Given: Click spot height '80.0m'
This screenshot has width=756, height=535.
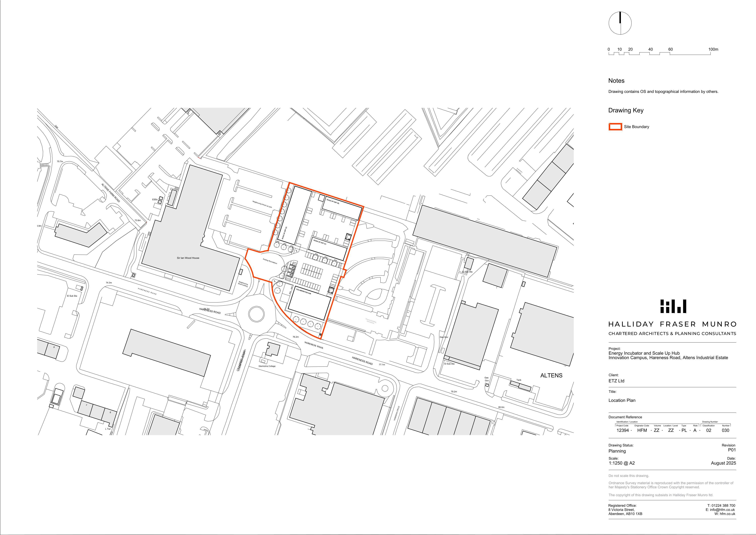Looking at the screenshot, I should point(501,407).
